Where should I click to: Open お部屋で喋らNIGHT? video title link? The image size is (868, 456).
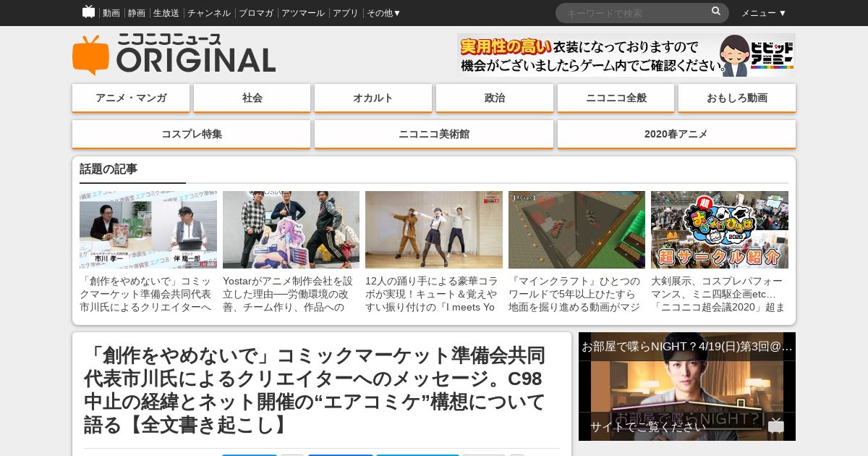(x=687, y=347)
